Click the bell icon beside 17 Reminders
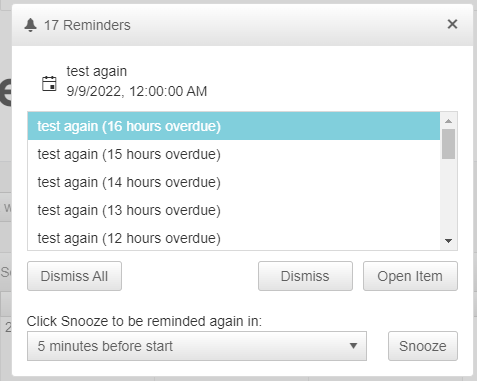Image resolution: width=477 pixels, height=381 pixels. (30, 25)
